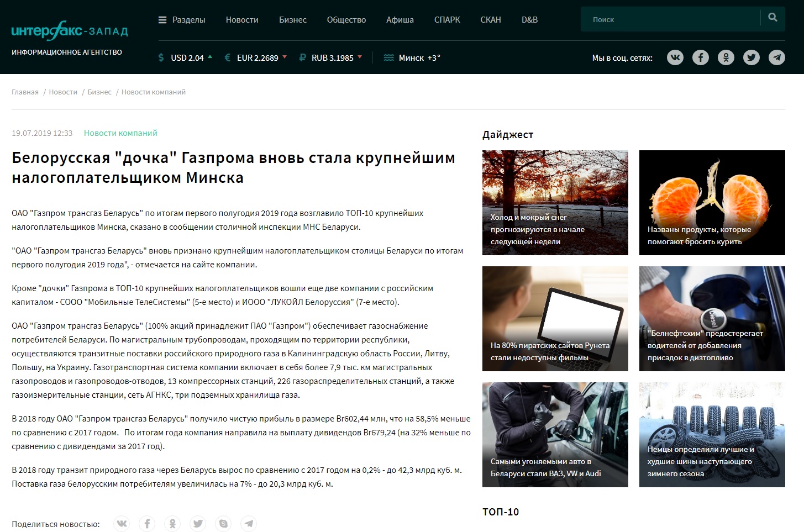Click the Минск +3° weather link
The width and height of the screenshot is (804, 532).
point(419,57)
